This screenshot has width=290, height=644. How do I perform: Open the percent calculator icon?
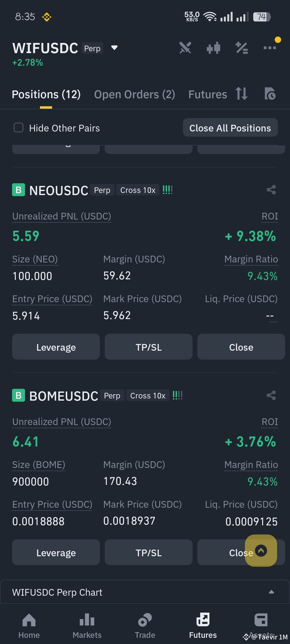(x=242, y=48)
